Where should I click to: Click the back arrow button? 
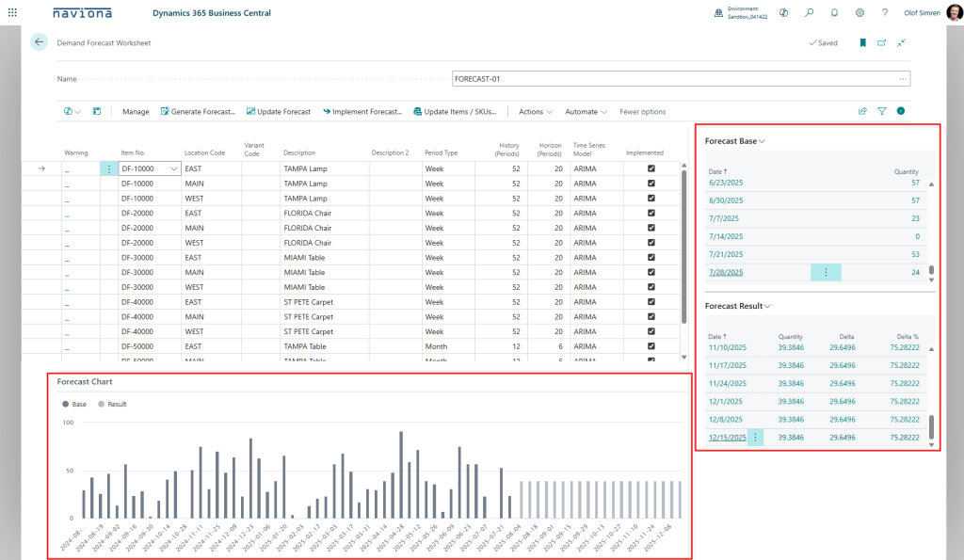[39, 42]
